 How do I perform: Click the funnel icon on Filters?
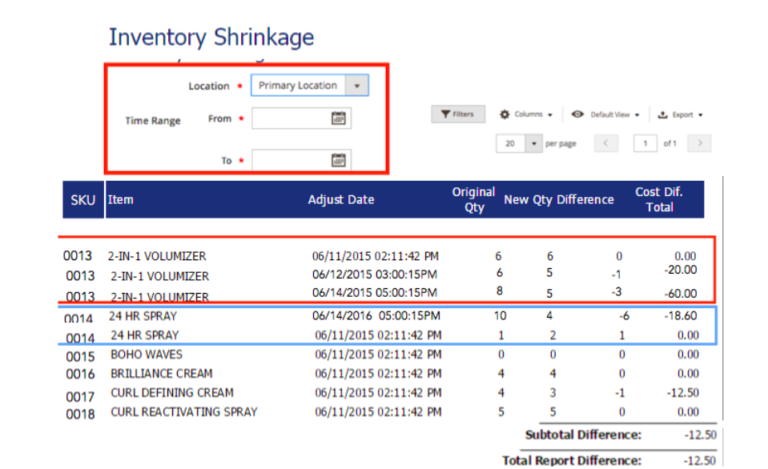[445, 114]
